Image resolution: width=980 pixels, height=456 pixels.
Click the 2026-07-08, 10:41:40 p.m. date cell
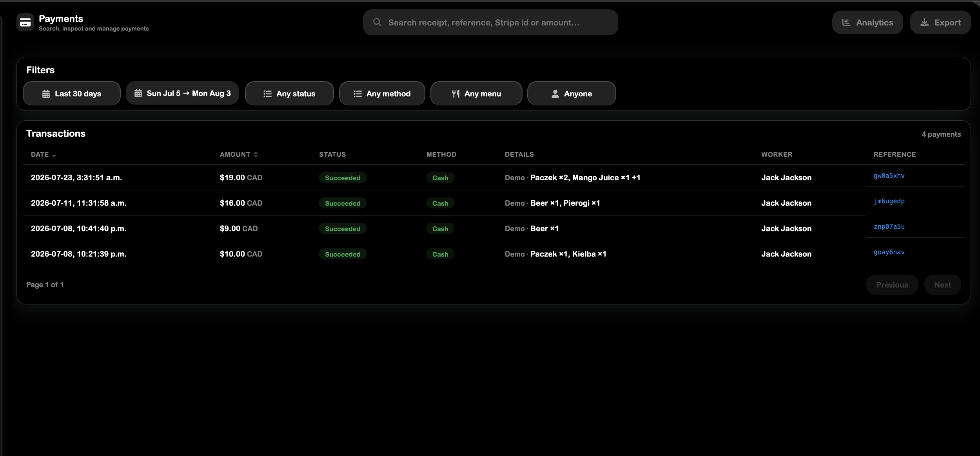(79, 228)
